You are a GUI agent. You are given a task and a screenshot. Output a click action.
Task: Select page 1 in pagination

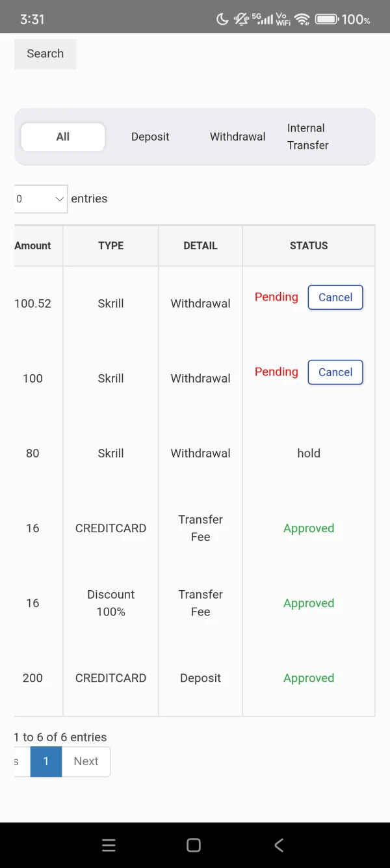(46, 761)
